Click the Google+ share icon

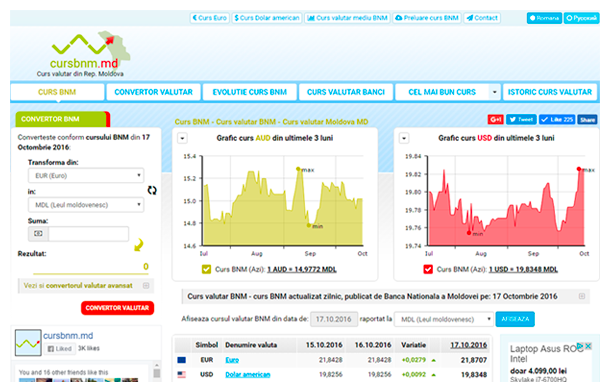[496, 119]
